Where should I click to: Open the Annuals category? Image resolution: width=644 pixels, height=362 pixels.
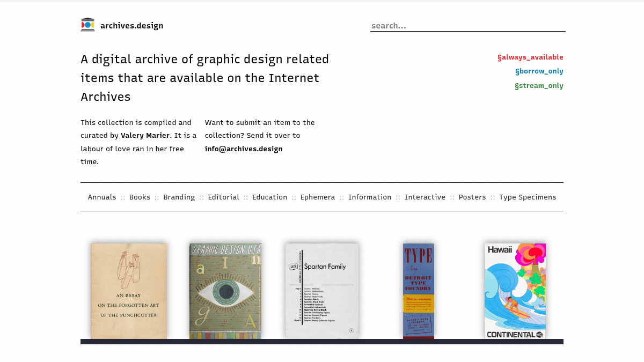point(102,197)
